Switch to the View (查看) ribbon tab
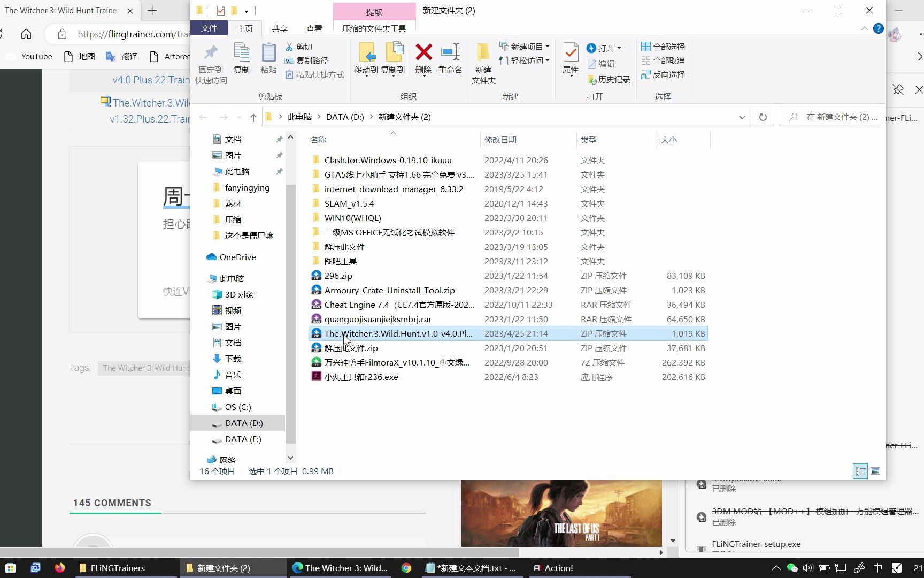Image resolution: width=924 pixels, height=578 pixels. 314,28
